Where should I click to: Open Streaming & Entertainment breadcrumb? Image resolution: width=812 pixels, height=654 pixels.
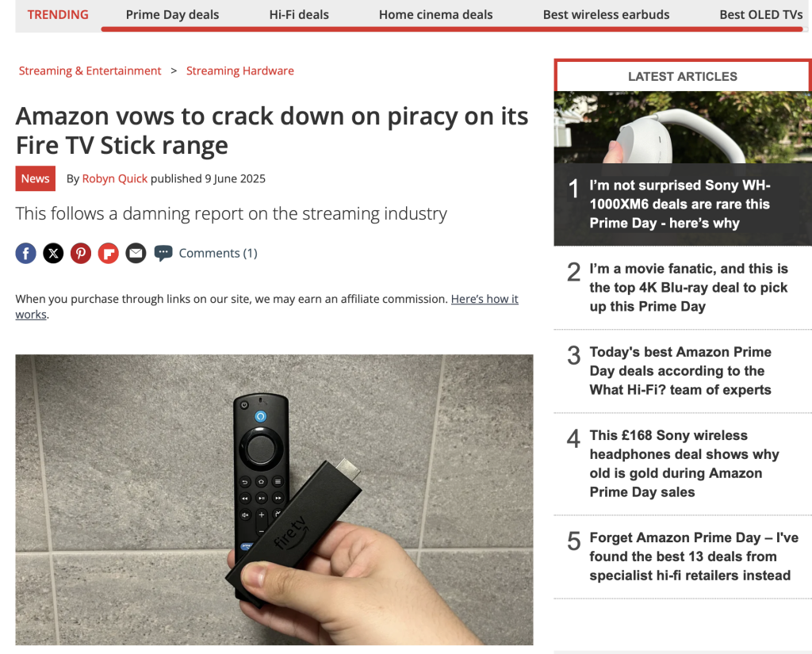click(x=90, y=71)
